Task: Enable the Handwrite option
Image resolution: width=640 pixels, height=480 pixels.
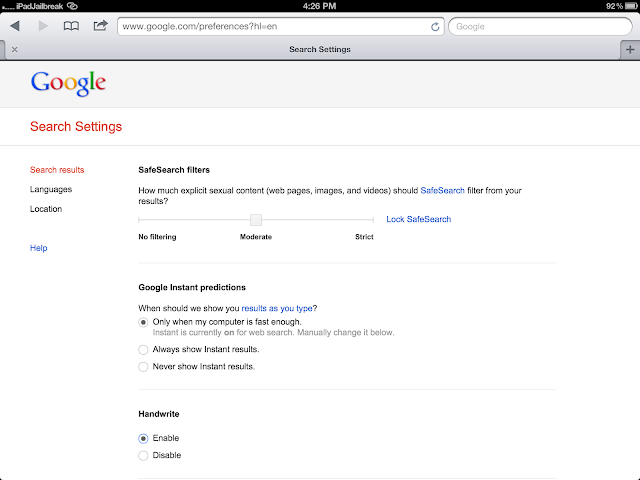Action: point(143,438)
